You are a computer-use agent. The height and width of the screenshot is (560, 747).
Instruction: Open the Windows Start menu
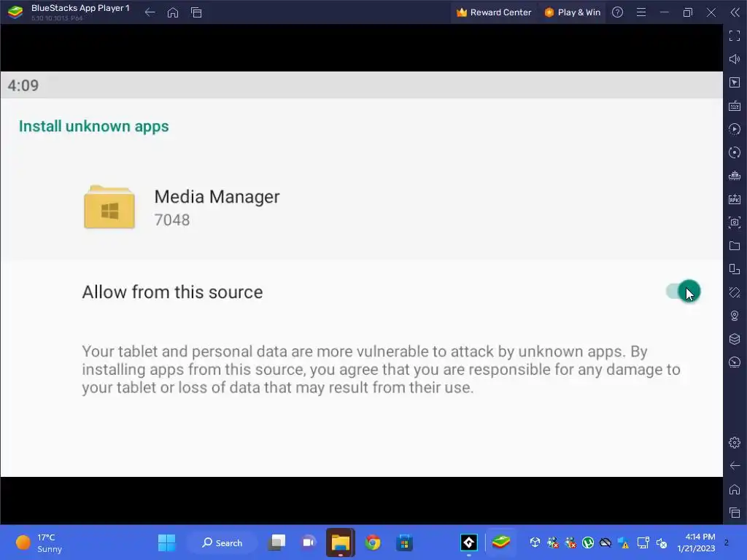pyautogui.click(x=167, y=542)
